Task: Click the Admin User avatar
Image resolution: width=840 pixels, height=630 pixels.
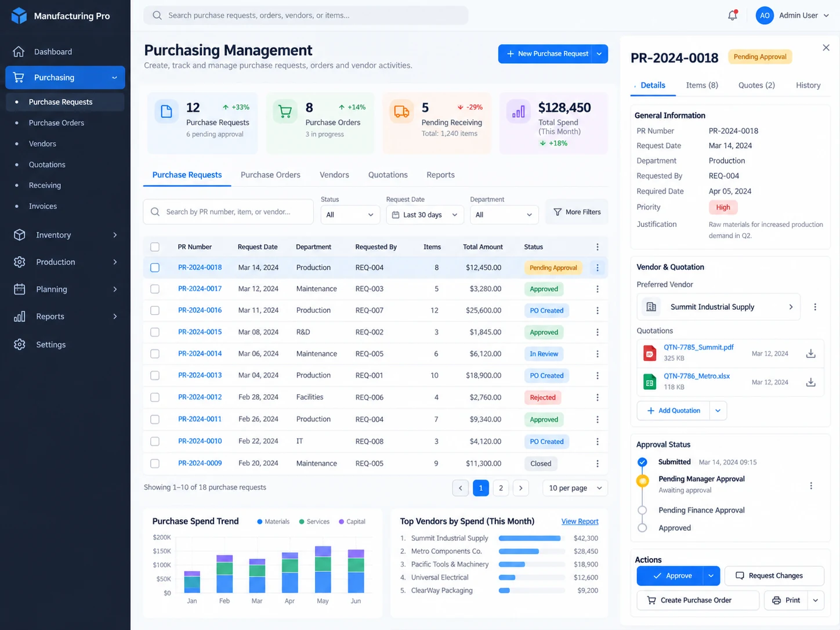Action: [765, 16]
